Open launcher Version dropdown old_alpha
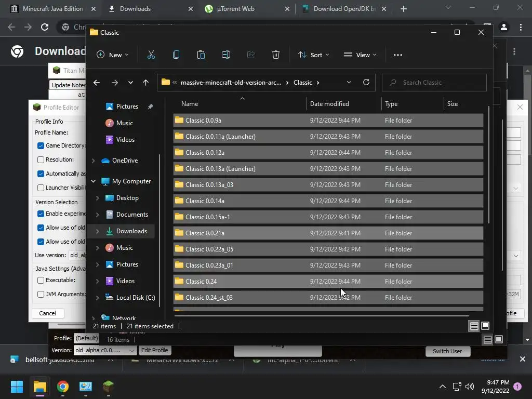This screenshot has width=532, height=399. click(105, 350)
